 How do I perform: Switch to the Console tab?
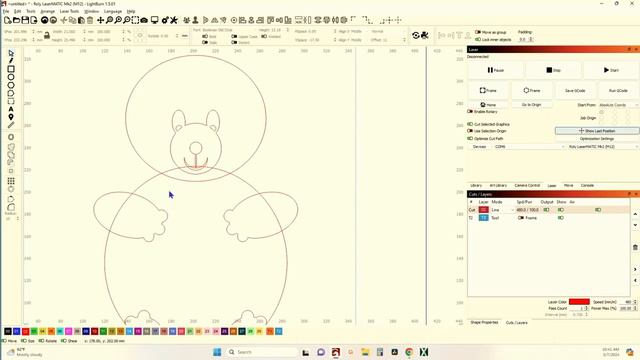(587, 185)
